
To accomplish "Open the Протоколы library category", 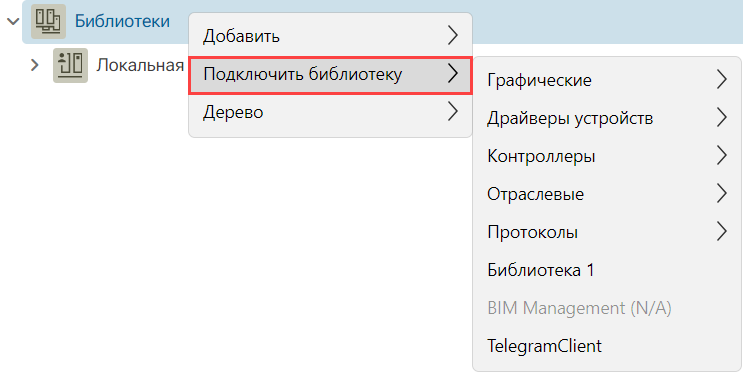I will click(x=607, y=232).
